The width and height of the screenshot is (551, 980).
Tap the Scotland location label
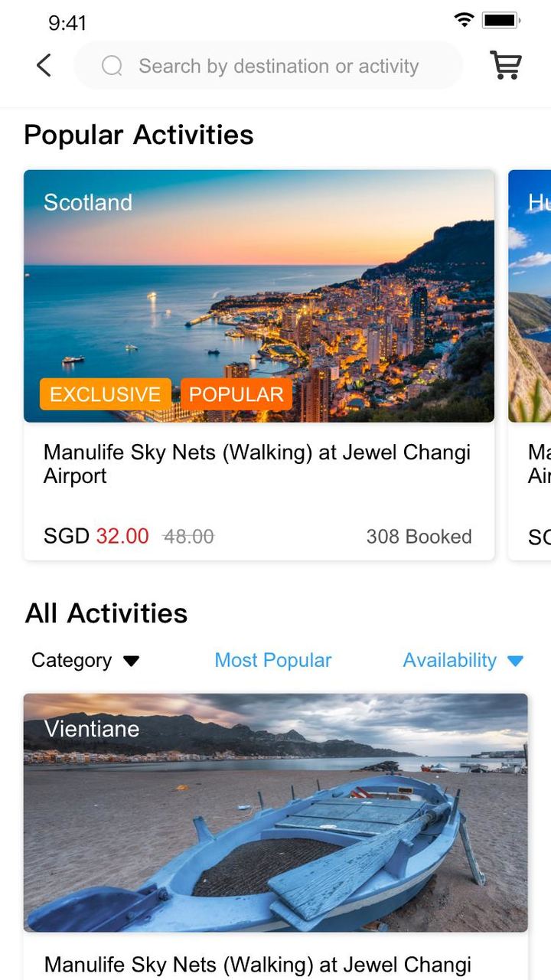(x=88, y=202)
